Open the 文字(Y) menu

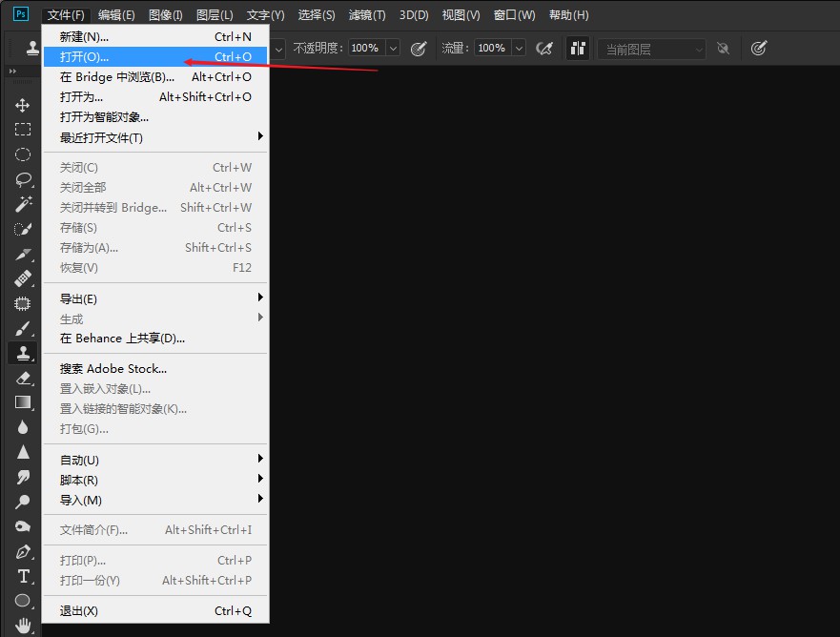click(266, 15)
